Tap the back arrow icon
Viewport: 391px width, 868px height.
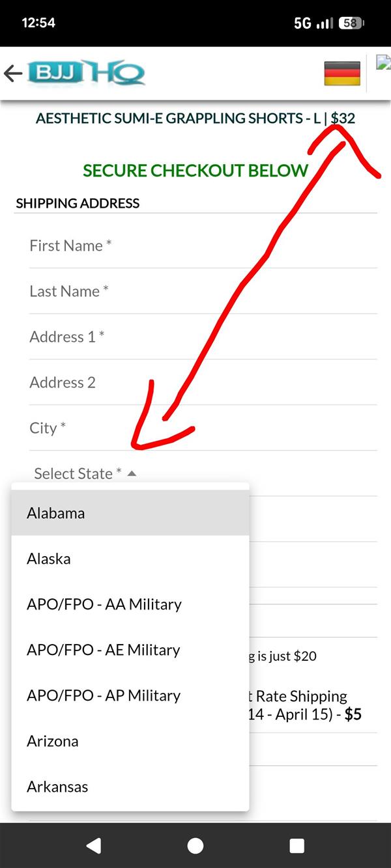coord(13,73)
